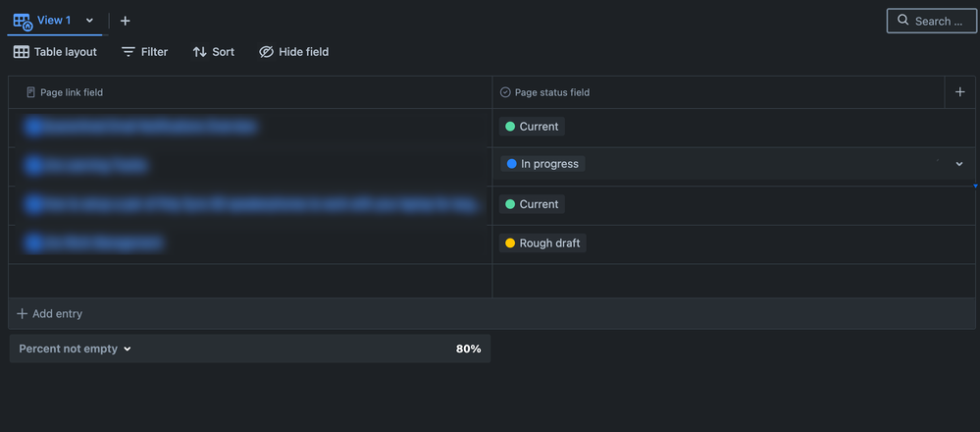
Task: Click the Rough draft status tag
Action: pyautogui.click(x=542, y=243)
